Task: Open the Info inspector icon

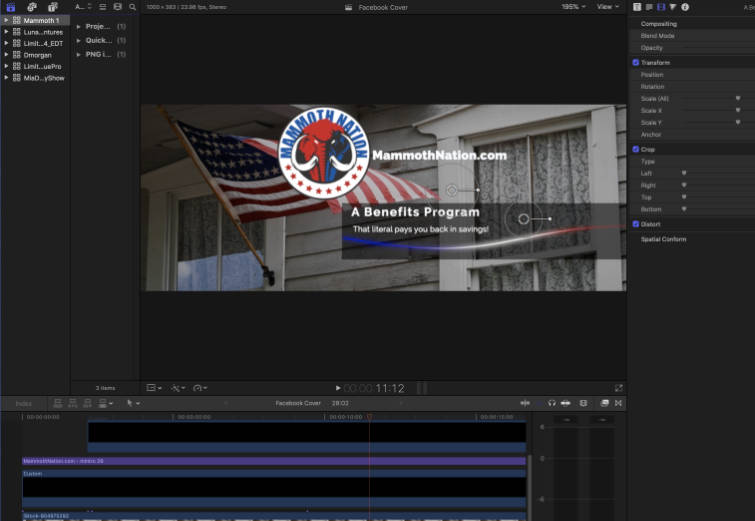Action: [685, 7]
